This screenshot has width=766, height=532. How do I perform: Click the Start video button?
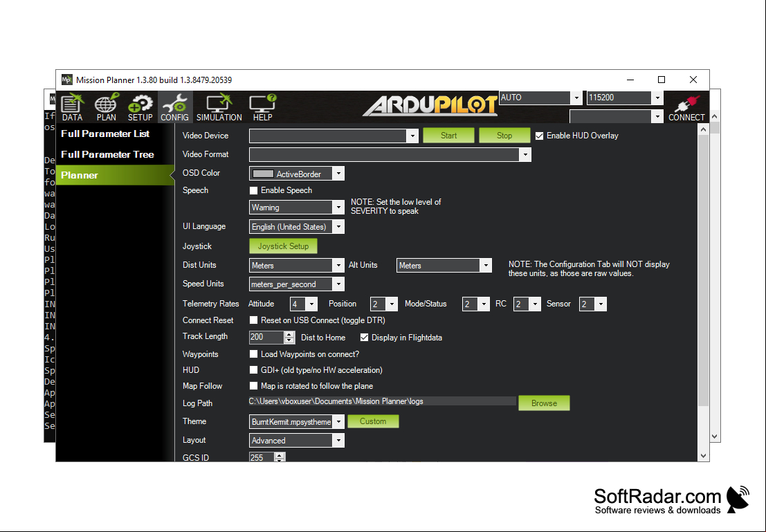coord(448,136)
